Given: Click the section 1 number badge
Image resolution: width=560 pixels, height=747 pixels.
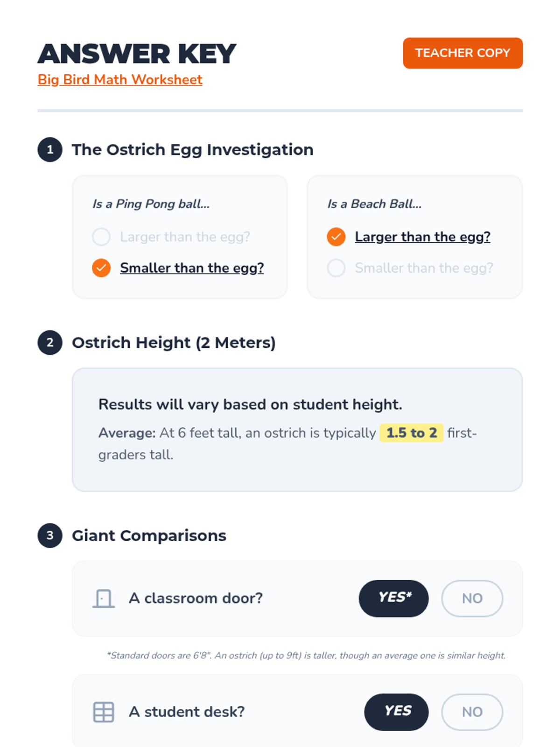Looking at the screenshot, I should pos(50,150).
